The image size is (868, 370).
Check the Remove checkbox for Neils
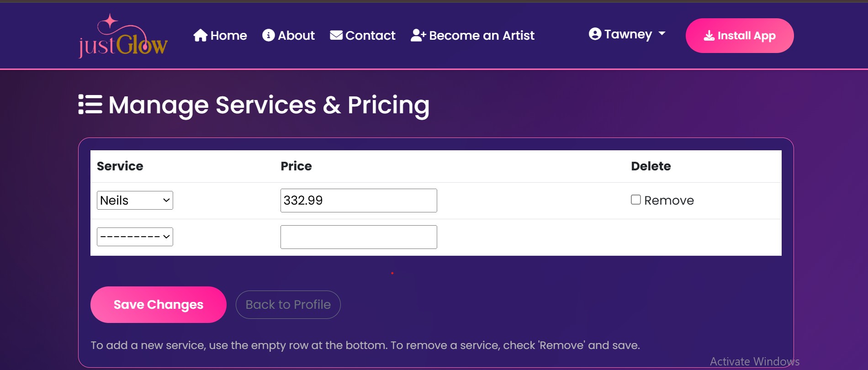point(635,200)
